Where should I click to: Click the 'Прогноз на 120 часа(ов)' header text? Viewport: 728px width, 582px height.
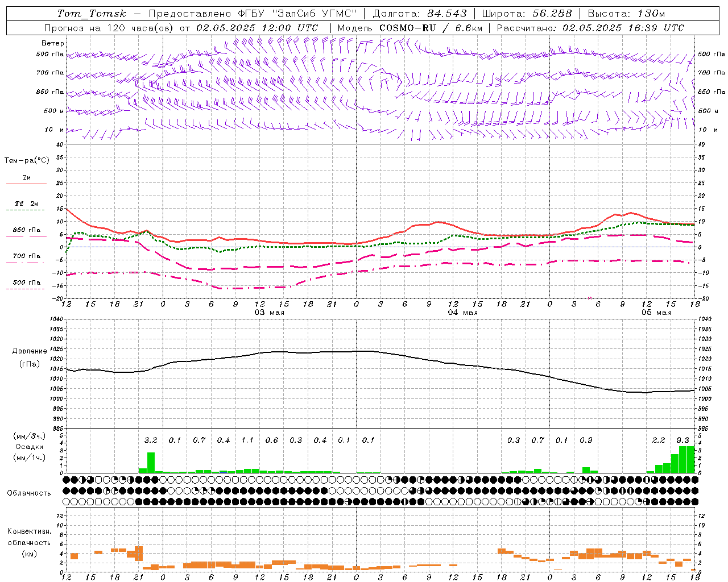click(x=108, y=28)
